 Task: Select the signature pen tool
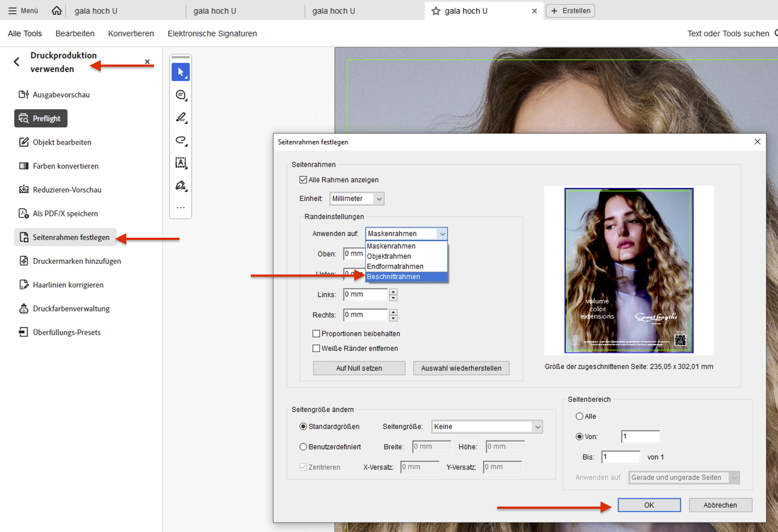click(x=181, y=186)
